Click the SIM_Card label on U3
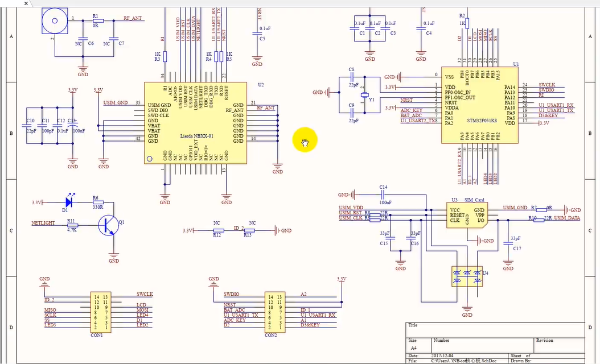 (x=475, y=200)
